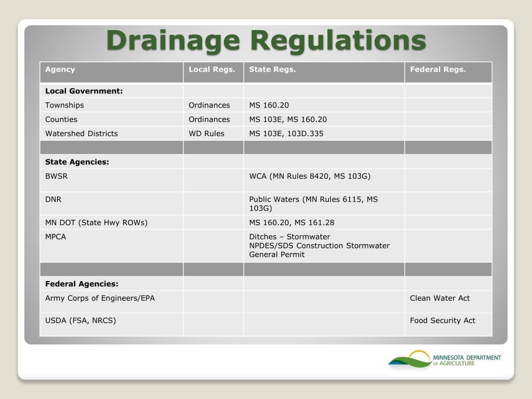This screenshot has height=399, width=532.
Task: Select the Drainage Regulations slide title
Action: (x=267, y=41)
